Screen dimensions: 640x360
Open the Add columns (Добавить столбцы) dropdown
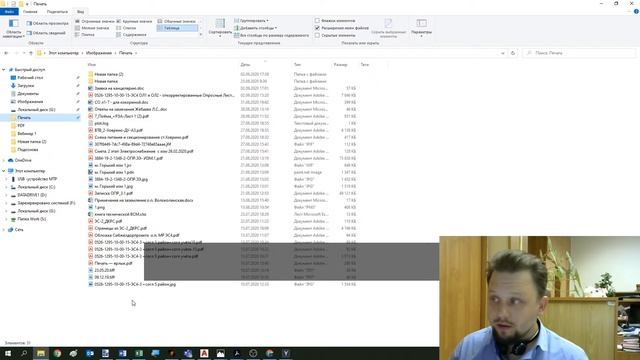[x=256, y=28]
